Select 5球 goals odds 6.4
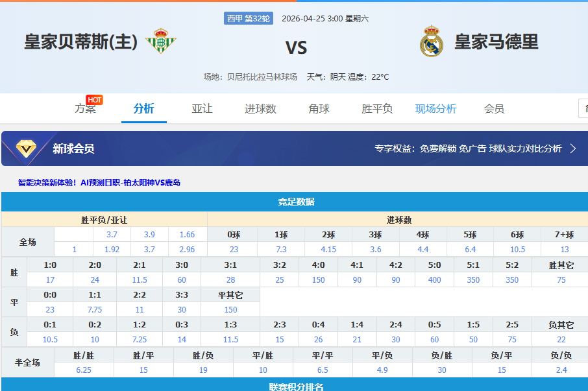The height and width of the screenshot is (391, 588). (471, 250)
